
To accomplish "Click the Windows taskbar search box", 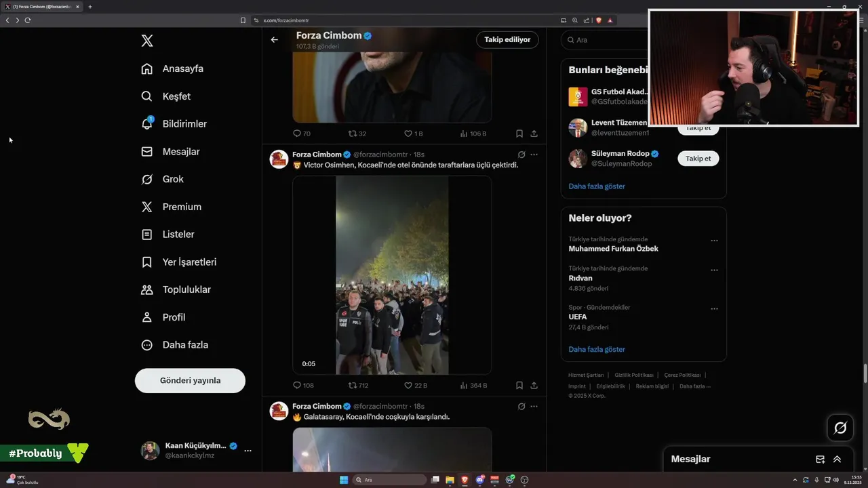I will pyautogui.click(x=390, y=480).
